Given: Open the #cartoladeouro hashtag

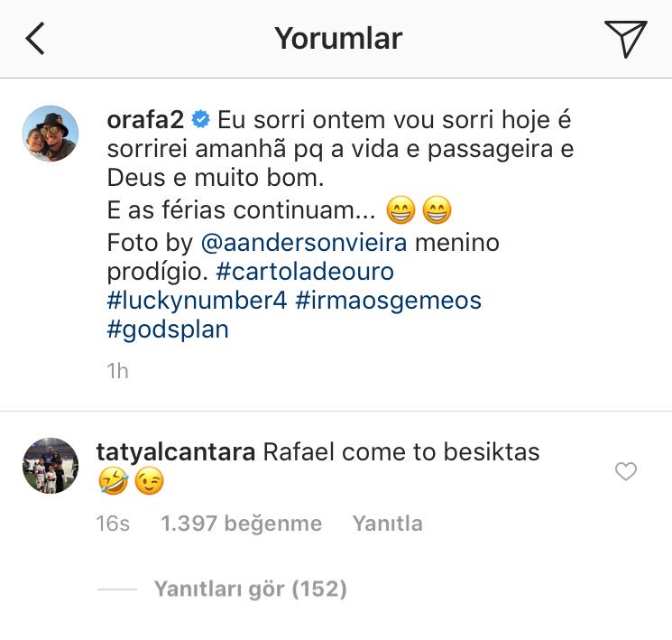Looking at the screenshot, I should tap(306, 272).
